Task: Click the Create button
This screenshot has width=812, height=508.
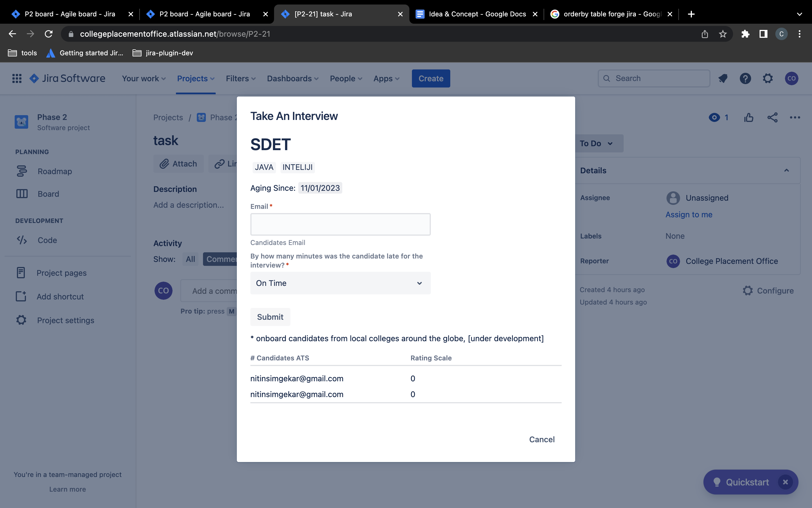Action: tap(431, 78)
